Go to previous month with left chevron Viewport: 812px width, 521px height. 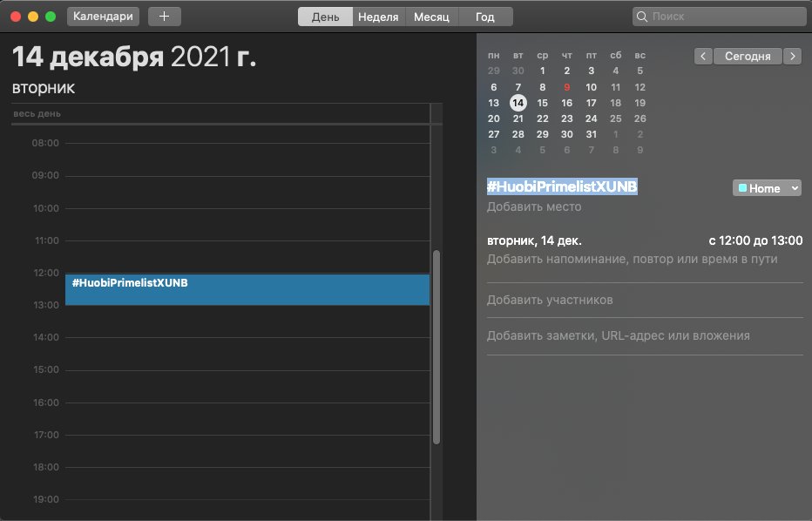(703, 56)
